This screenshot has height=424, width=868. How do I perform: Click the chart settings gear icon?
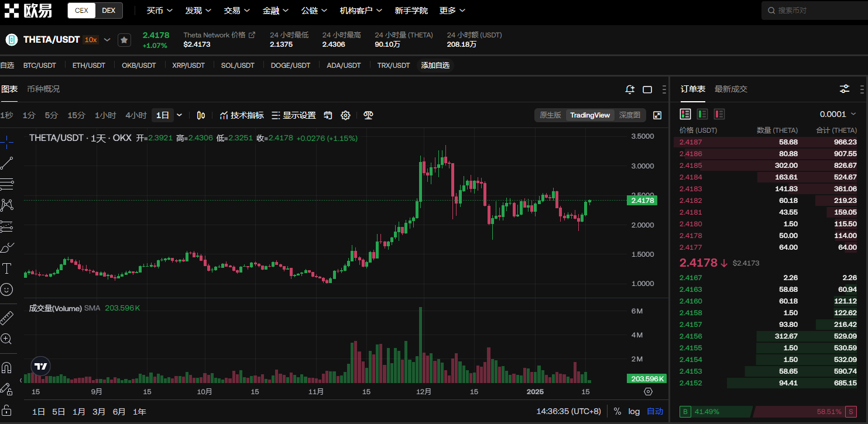(x=345, y=115)
